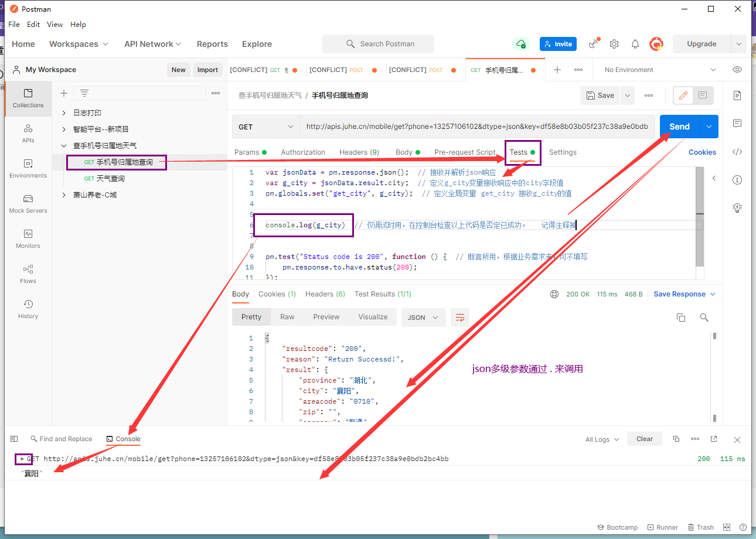This screenshot has width=756, height=539.
Task: Pop out the console window icon
Action: [714, 439]
